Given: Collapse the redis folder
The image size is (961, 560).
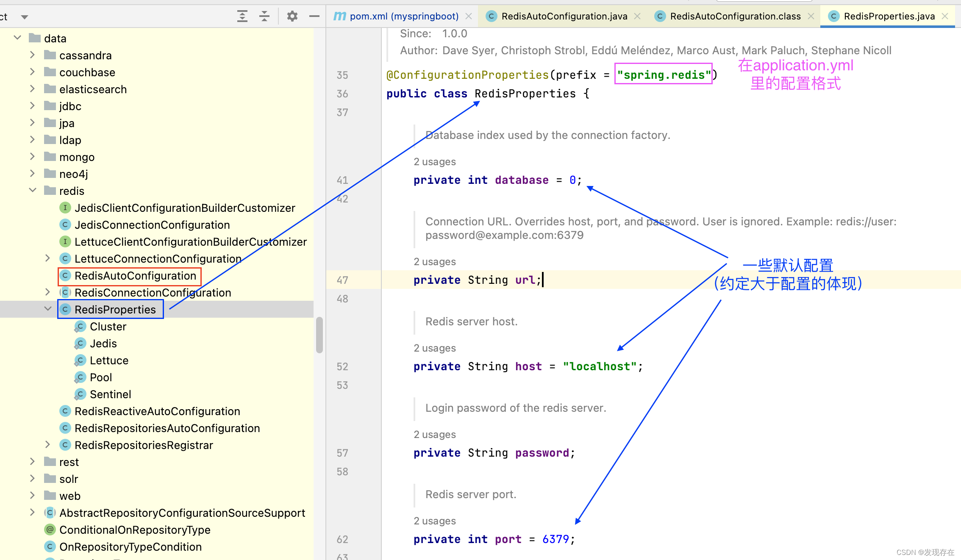Looking at the screenshot, I should [33, 190].
